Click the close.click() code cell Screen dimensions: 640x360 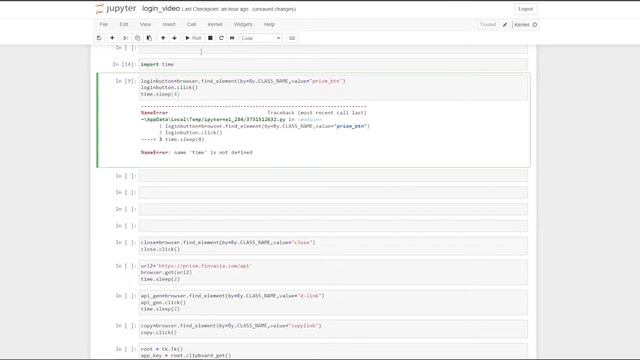(333, 246)
